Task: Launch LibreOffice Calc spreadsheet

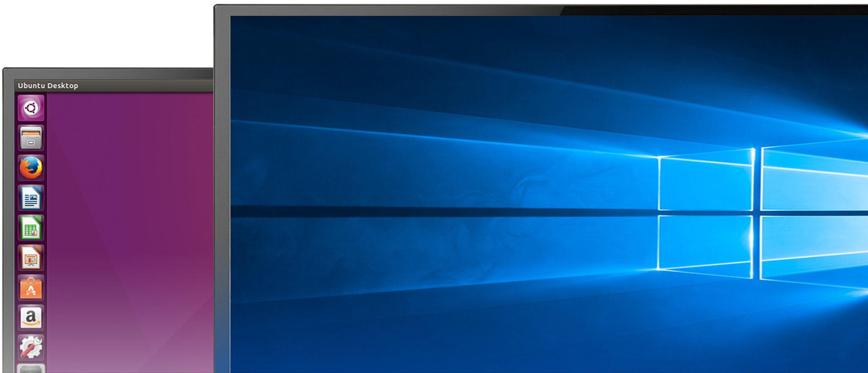Action: [x=31, y=228]
